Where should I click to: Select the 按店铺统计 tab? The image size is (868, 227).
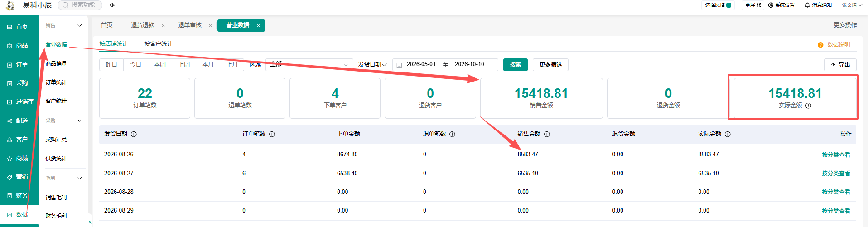[114, 43]
